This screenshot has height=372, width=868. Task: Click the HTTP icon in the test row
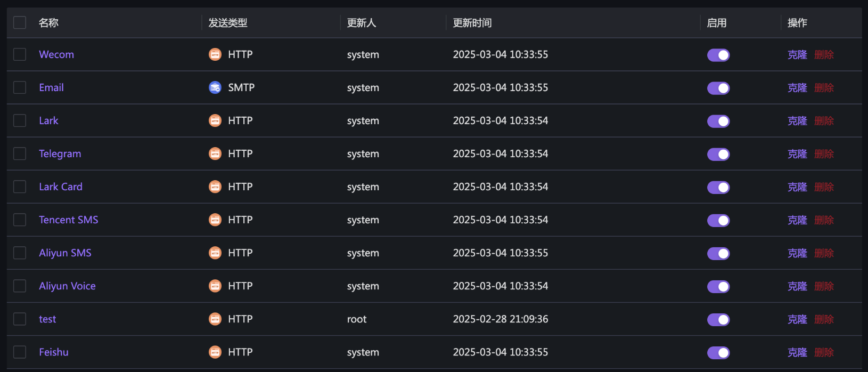(x=215, y=319)
